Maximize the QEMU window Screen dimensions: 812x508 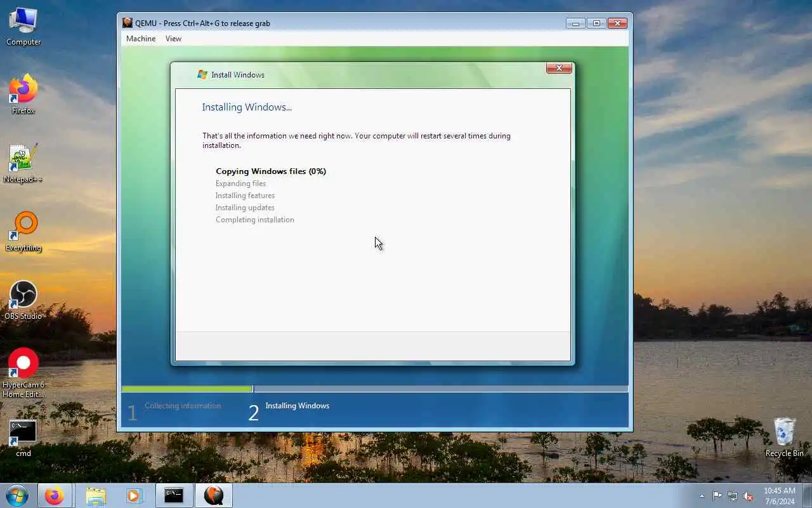pos(596,23)
